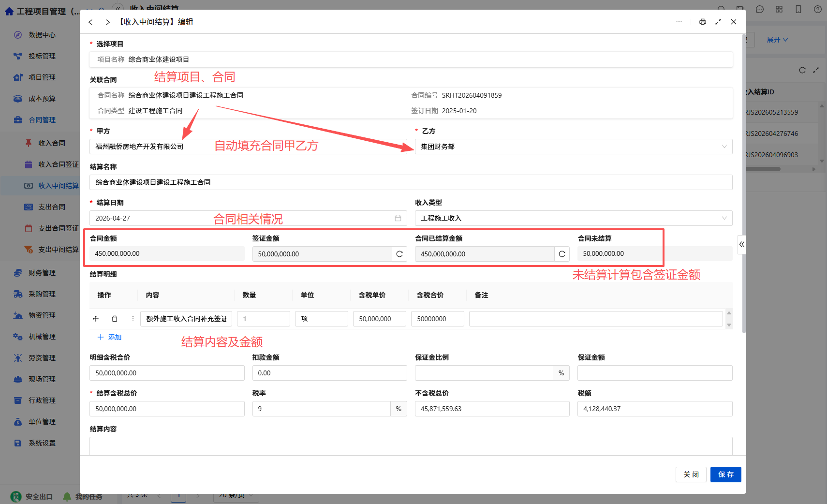Open 财务管理 in sidebar menu
Viewport: 827px width, 504px height.
tap(42, 273)
